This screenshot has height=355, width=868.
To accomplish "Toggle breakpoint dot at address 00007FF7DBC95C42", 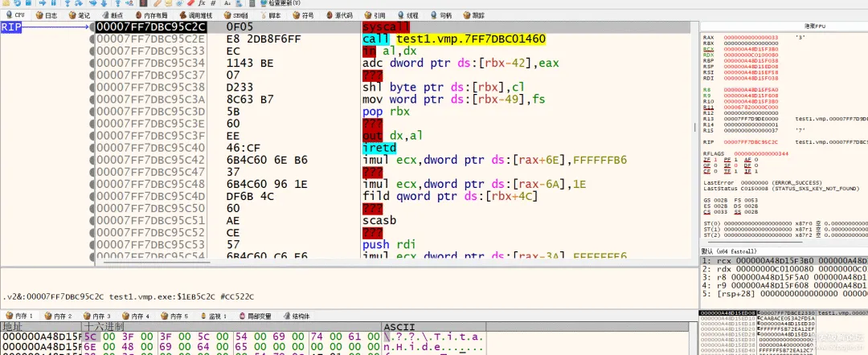I will 92,160.
